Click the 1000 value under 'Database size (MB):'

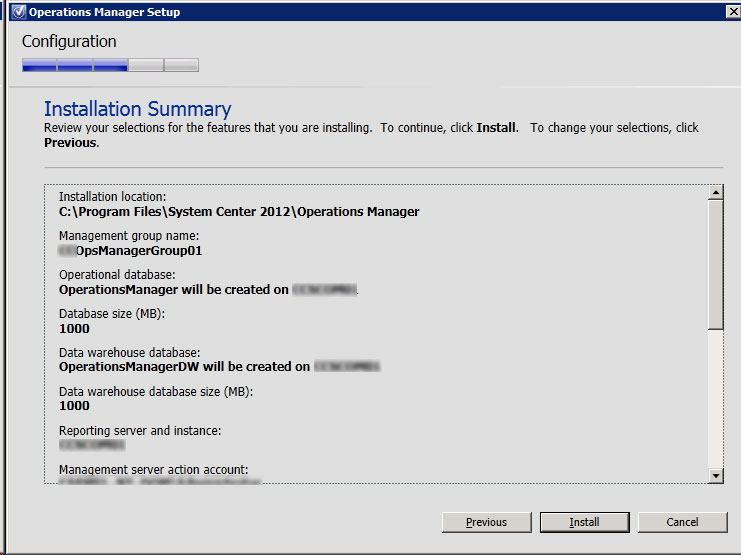[x=74, y=329]
